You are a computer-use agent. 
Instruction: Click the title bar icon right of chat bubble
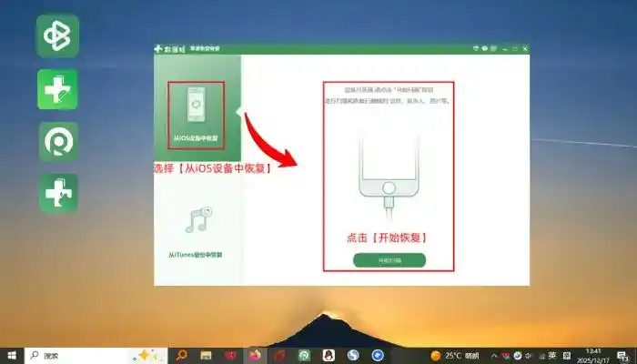[493, 49]
